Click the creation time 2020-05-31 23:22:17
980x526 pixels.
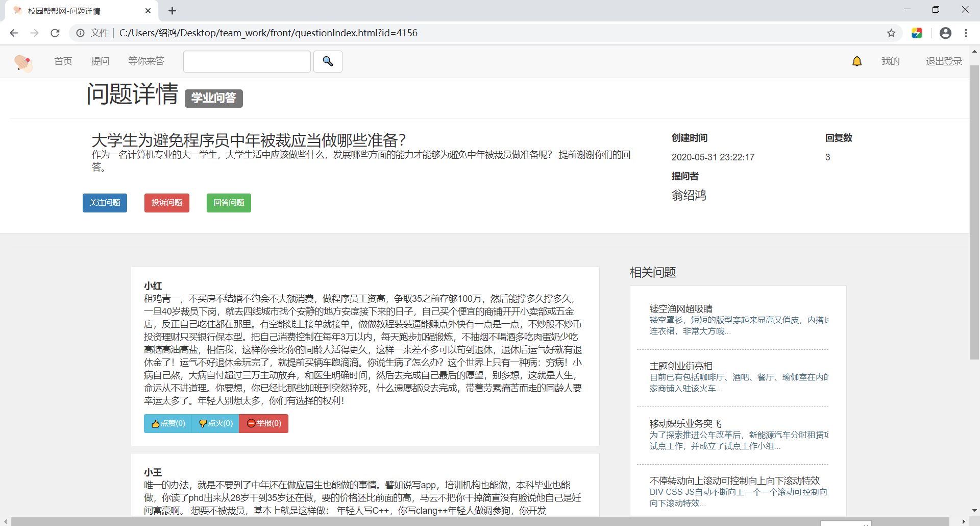pos(713,157)
